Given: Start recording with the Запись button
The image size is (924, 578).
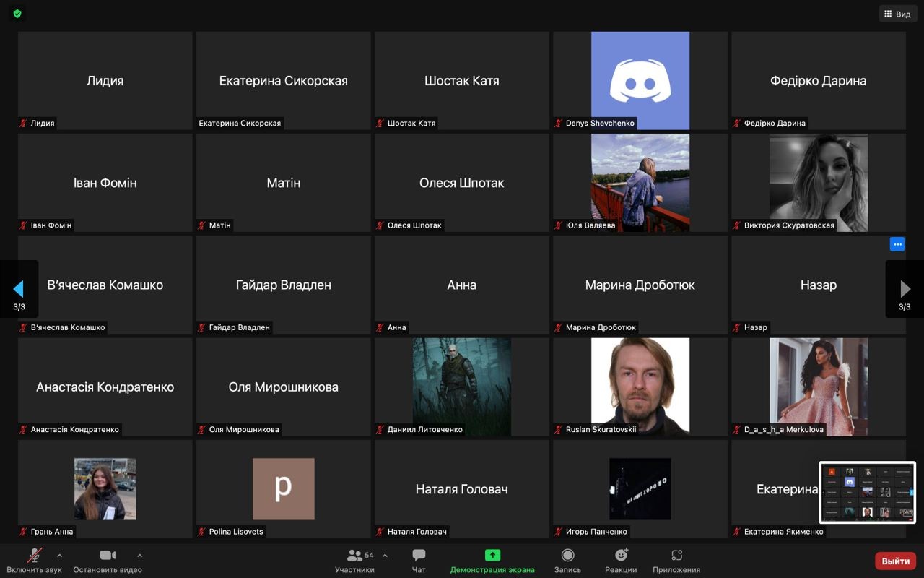Looking at the screenshot, I should tap(567, 561).
